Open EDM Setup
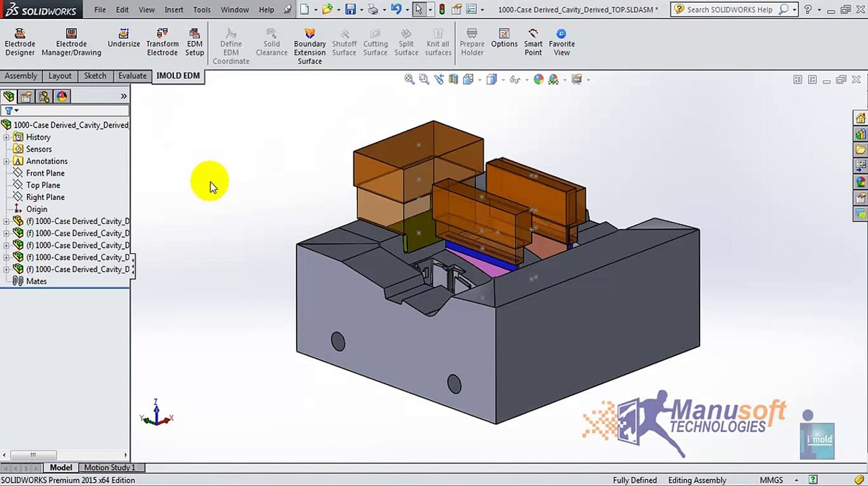This screenshot has width=868, height=486. coord(194,43)
